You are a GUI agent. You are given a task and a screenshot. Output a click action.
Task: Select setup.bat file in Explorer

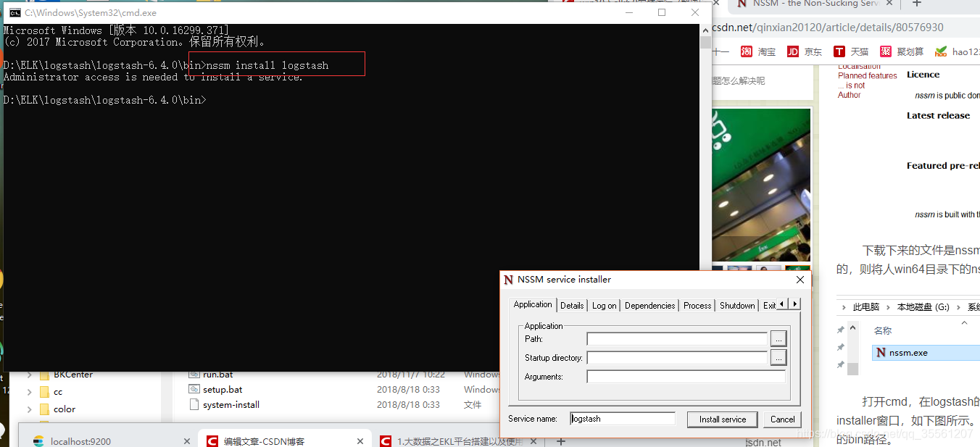[x=223, y=390]
